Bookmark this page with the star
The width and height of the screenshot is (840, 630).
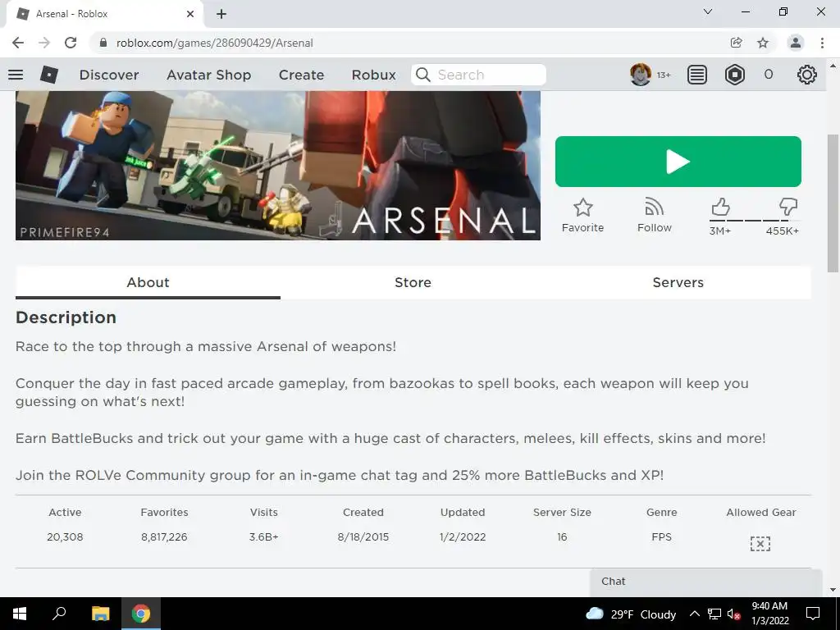pos(763,43)
